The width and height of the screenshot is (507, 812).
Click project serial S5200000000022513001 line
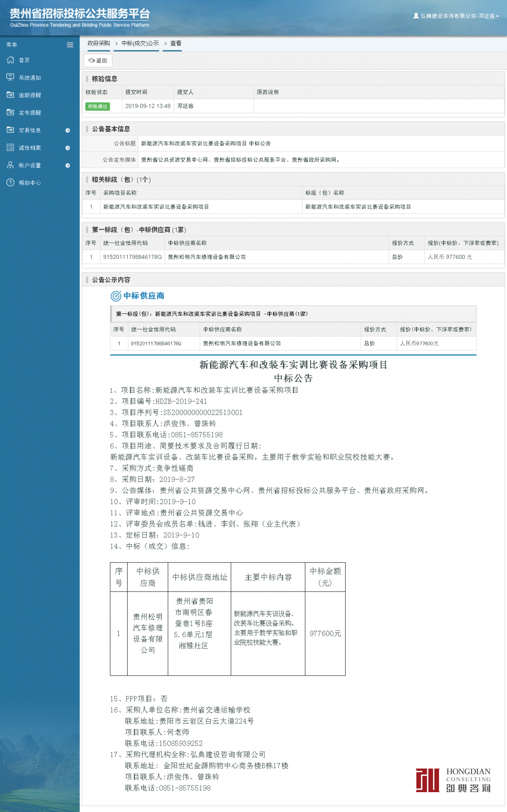(176, 413)
